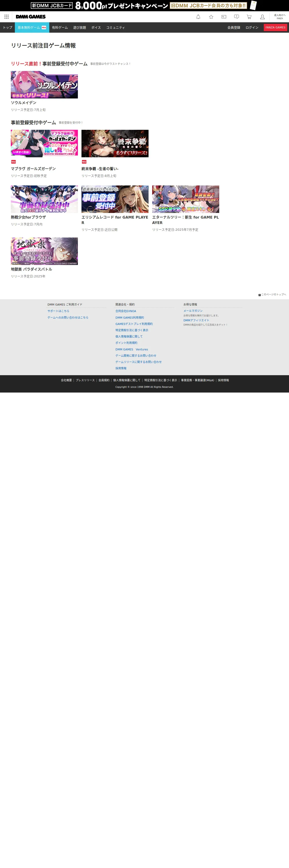Select the 遊び放題 tab
289x868 pixels.
(x=79, y=28)
